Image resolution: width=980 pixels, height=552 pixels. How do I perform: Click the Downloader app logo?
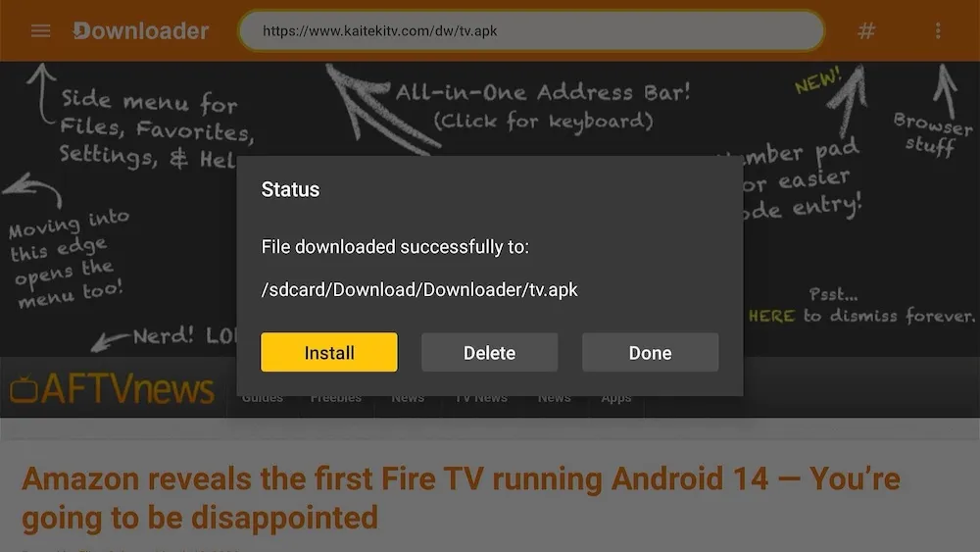pos(140,30)
